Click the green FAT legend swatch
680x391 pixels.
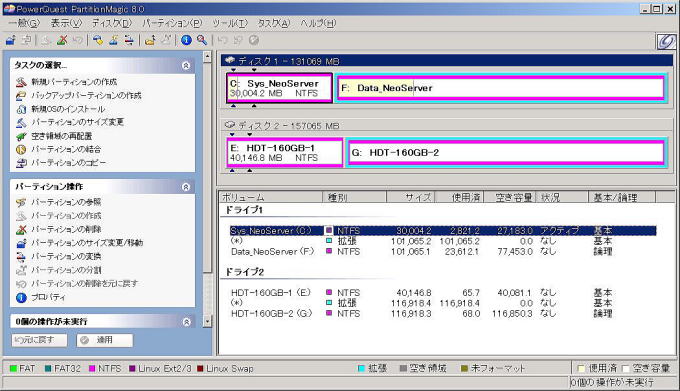point(13,368)
